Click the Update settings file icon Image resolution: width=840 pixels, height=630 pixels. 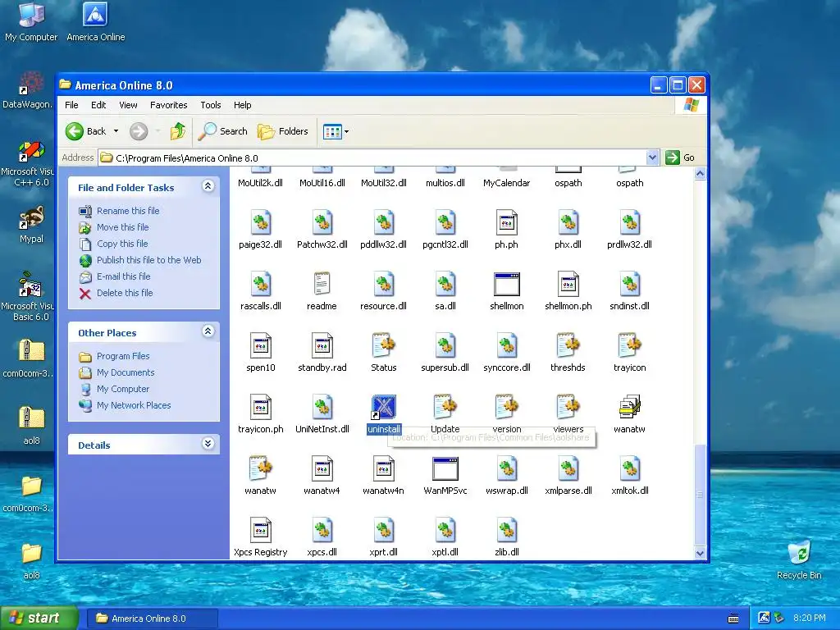coord(445,407)
